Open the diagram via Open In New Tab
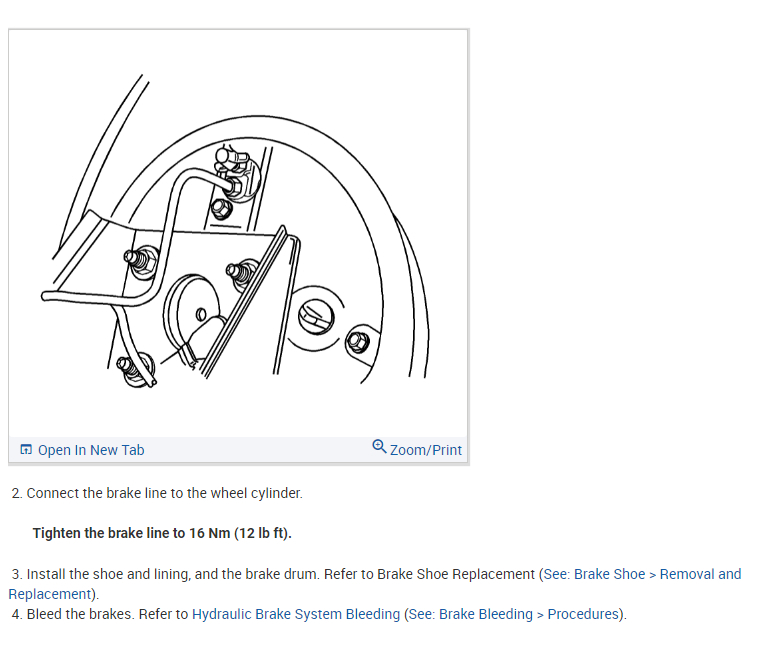 91,450
